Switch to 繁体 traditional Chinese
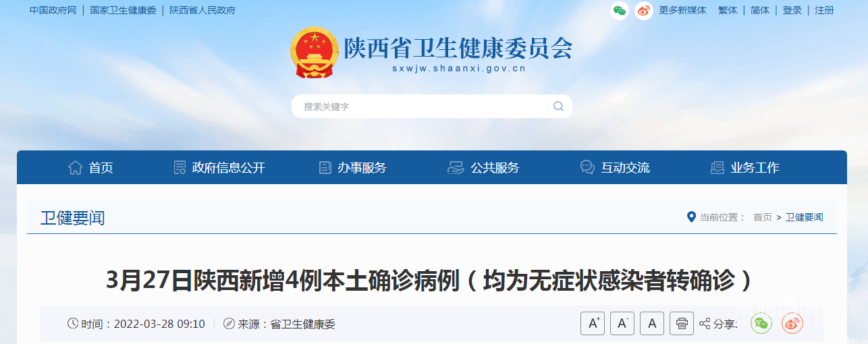The height and width of the screenshot is (344, 868). pyautogui.click(x=728, y=10)
